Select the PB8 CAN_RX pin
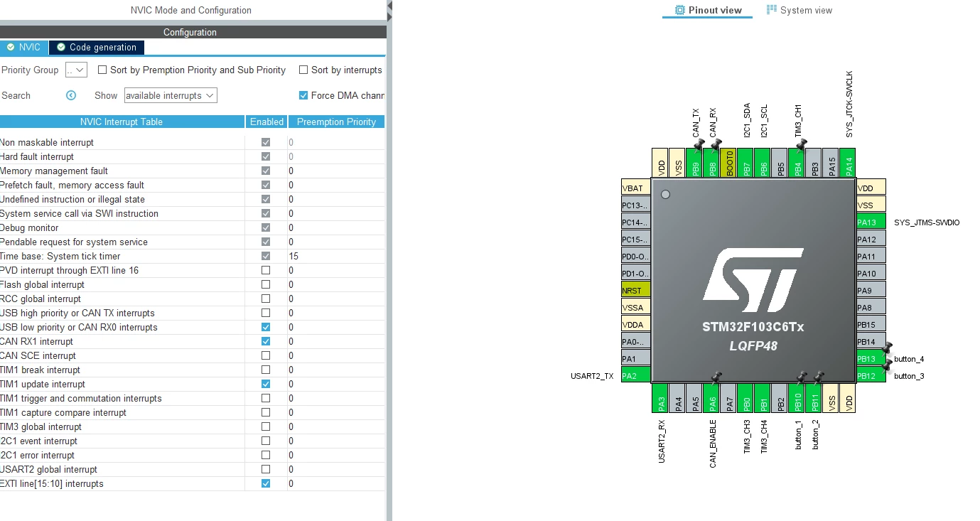The image size is (980, 521). pyautogui.click(x=712, y=163)
